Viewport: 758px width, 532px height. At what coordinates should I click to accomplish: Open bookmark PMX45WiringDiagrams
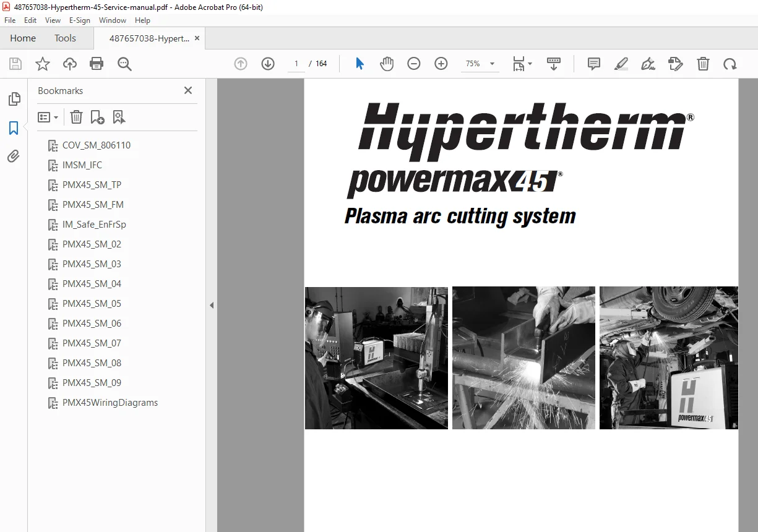110,403
